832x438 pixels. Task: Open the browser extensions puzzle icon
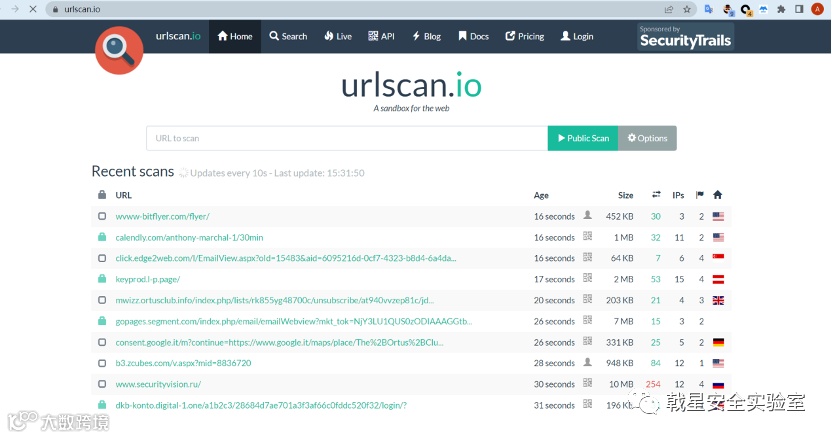[x=781, y=9]
